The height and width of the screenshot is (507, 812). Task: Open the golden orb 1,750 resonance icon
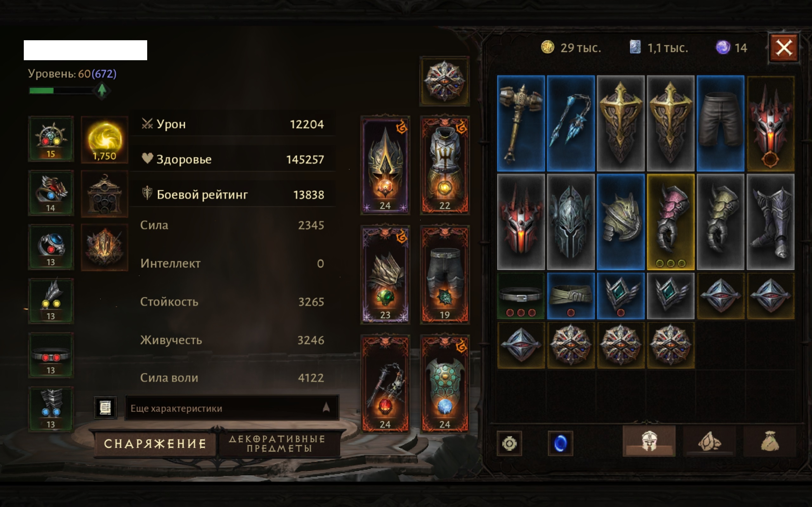104,139
